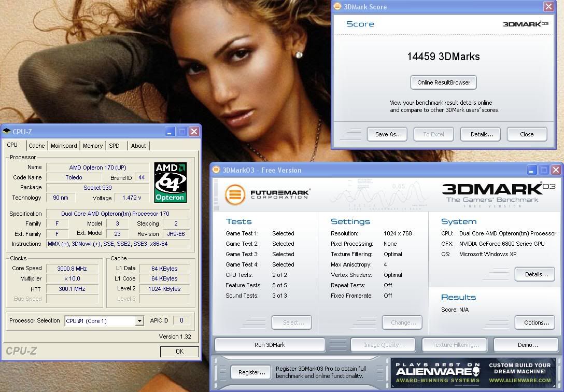Open the SPD tab in CPU-Z
This screenshot has height=392, width=564.
(115, 146)
